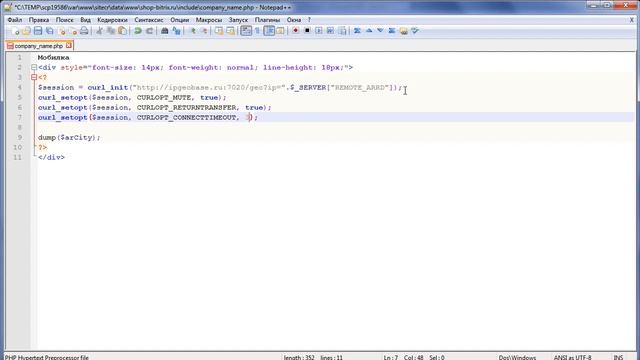Click CURLOPT_MUTE on line 5
The height and width of the screenshot is (360, 640).
pyautogui.click(x=164, y=98)
